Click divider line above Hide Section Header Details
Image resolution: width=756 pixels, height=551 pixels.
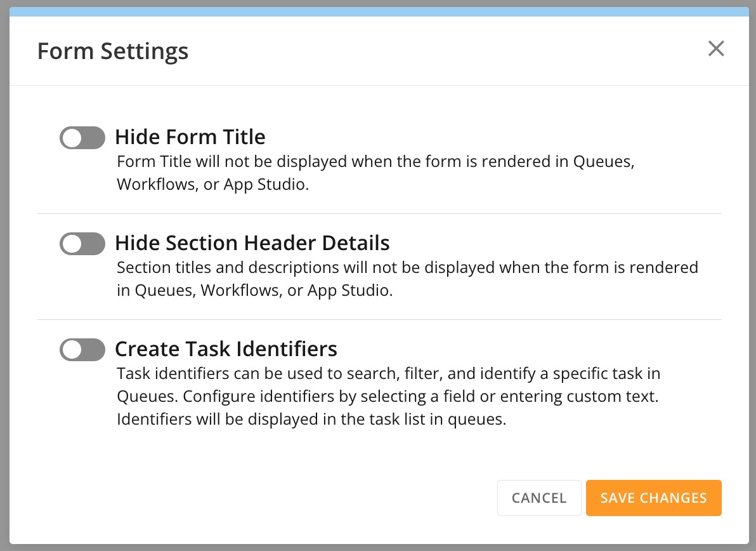pyautogui.click(x=379, y=214)
